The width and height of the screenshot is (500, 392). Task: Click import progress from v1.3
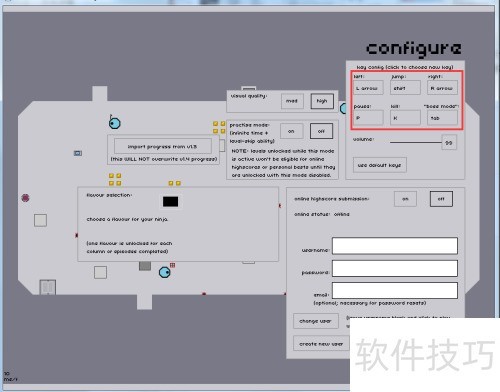pyautogui.click(x=163, y=147)
